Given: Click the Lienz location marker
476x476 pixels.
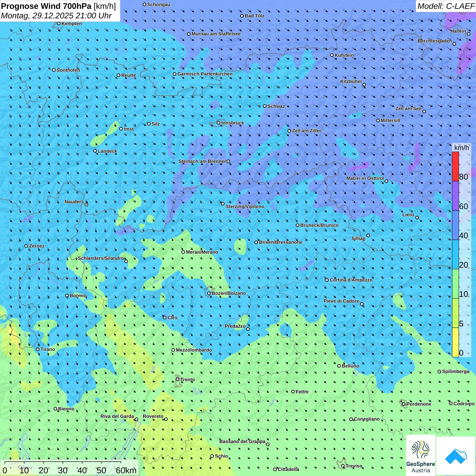Looking at the screenshot, I should click(417, 218).
